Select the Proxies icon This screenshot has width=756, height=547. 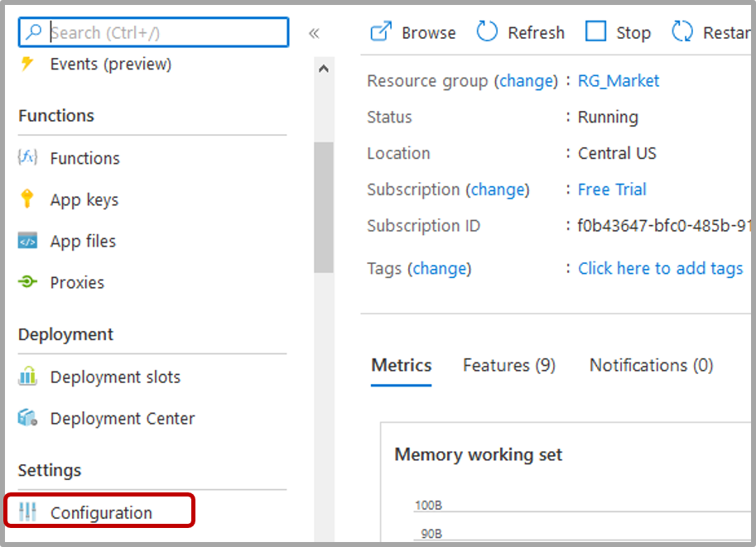coord(27,282)
